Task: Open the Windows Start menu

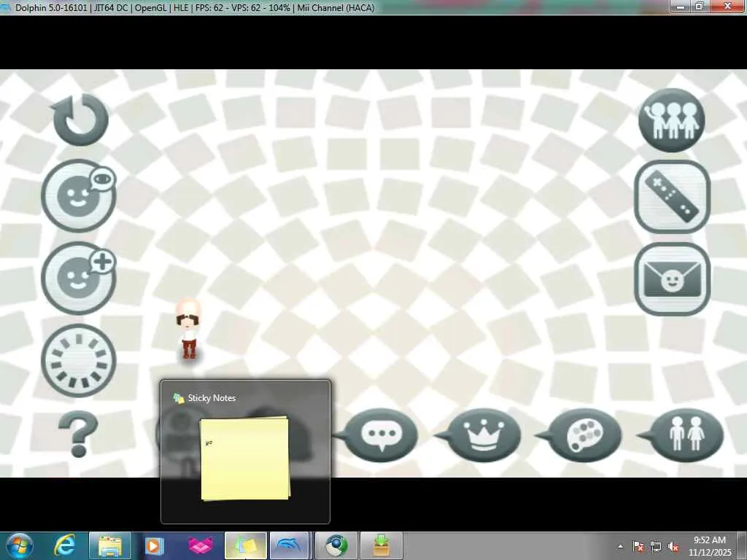Action: 18,545
